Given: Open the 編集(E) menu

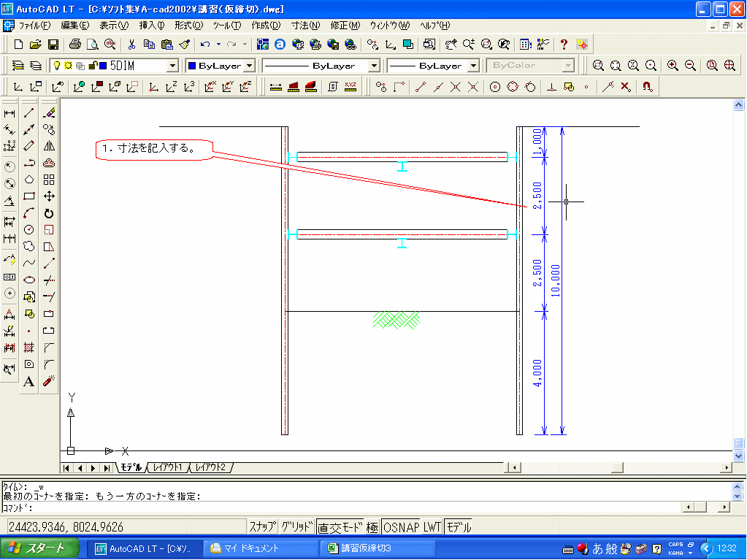Looking at the screenshot, I should (x=74, y=26).
